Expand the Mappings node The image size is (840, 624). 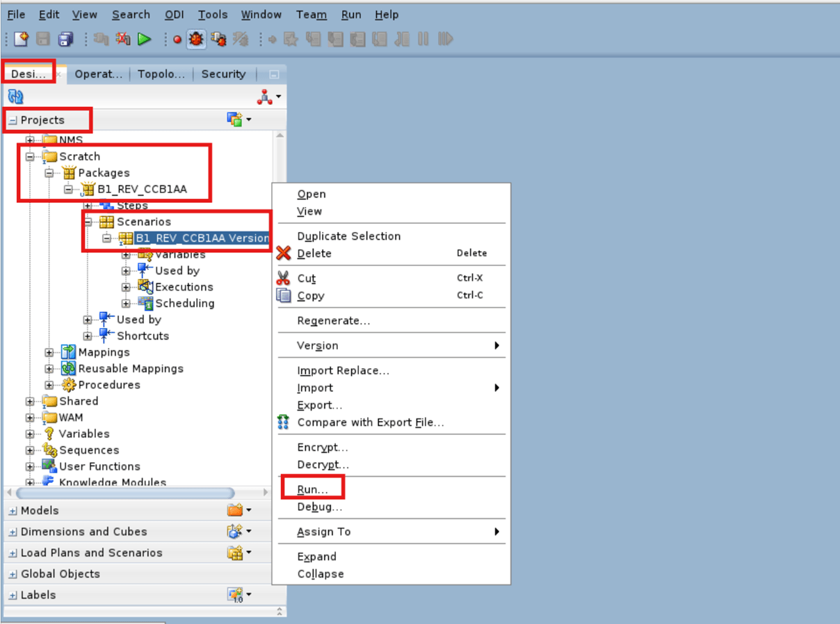[49, 352]
